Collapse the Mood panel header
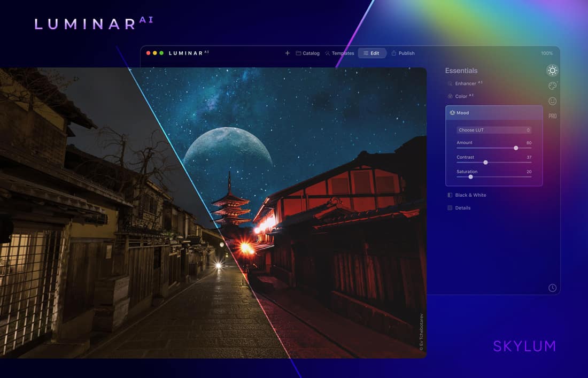 point(494,113)
